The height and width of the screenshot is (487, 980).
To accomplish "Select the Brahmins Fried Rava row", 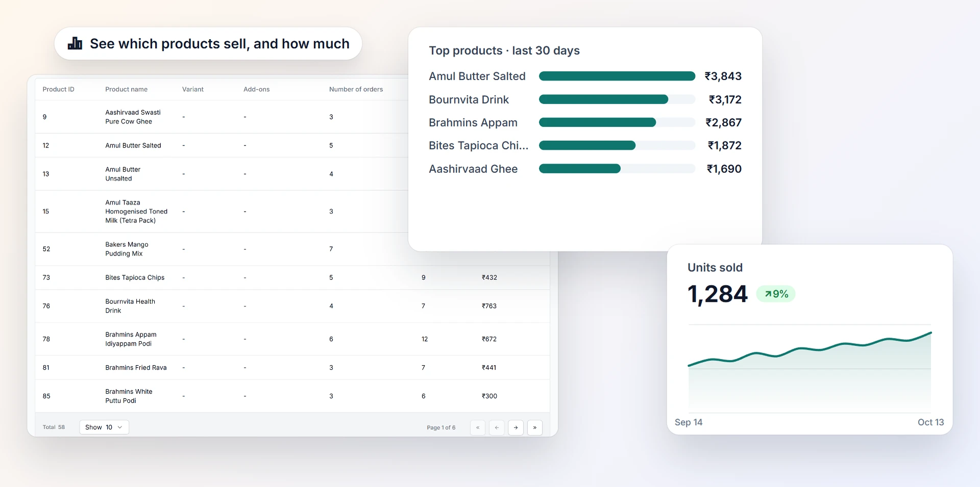I will [x=292, y=368].
